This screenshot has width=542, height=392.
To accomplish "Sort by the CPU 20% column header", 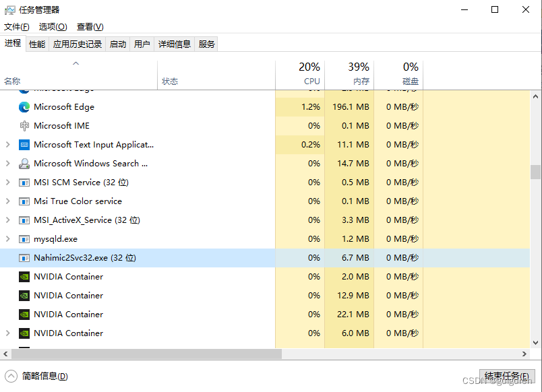I will [300, 75].
